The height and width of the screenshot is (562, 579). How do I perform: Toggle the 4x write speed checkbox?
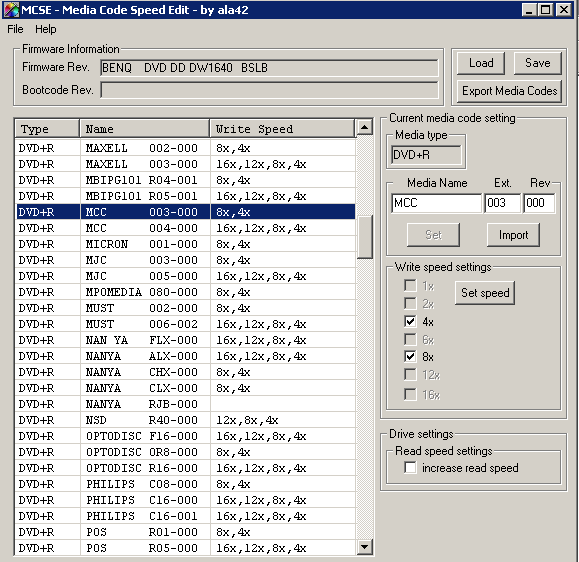click(410, 322)
